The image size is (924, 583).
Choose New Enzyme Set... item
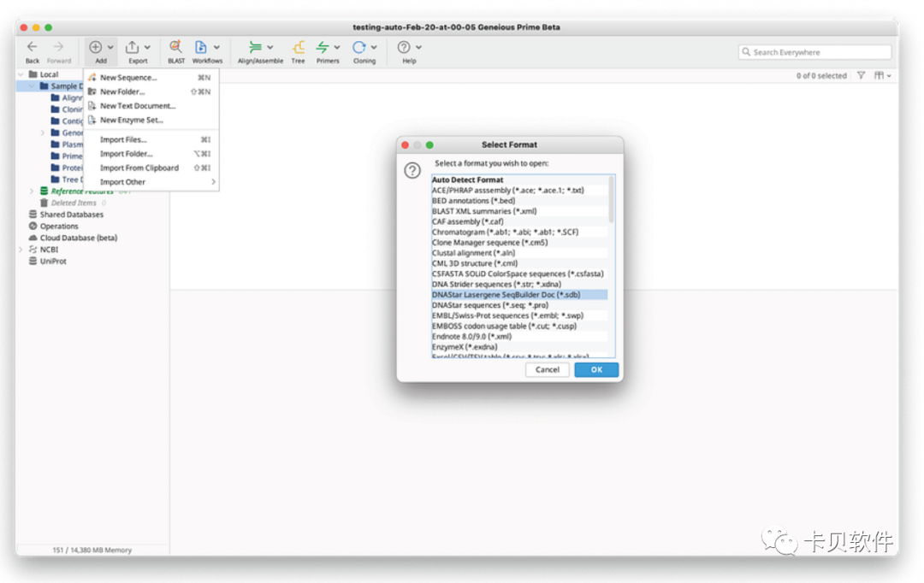coord(151,120)
